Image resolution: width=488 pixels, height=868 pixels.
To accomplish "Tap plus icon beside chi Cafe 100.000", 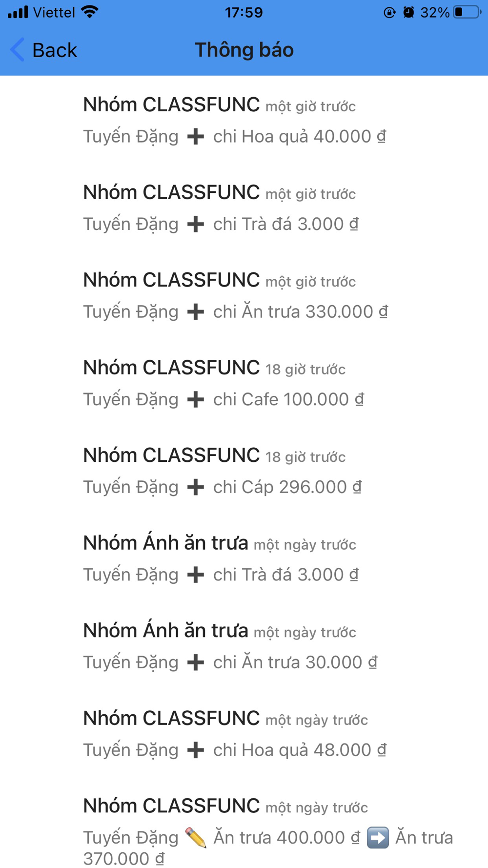I will click(196, 400).
